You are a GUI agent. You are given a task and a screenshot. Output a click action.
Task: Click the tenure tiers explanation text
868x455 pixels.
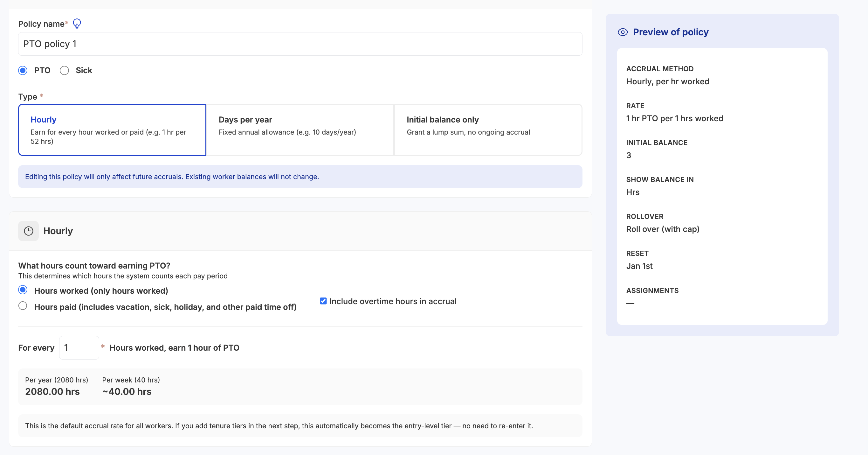pyautogui.click(x=279, y=426)
